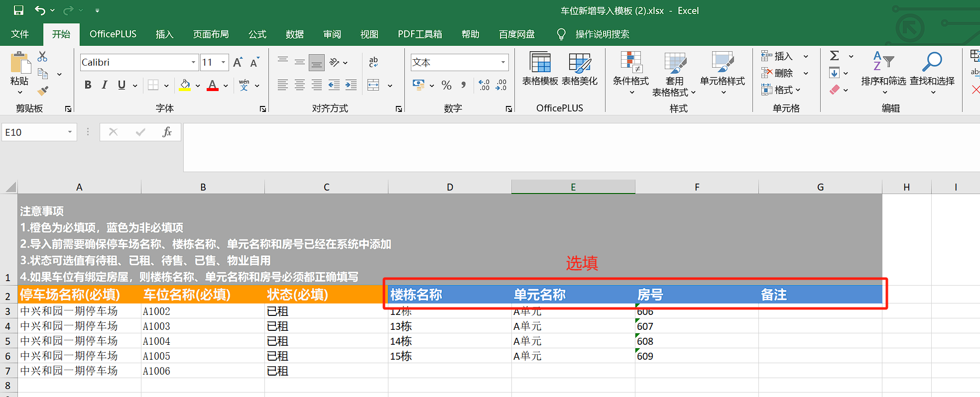Click the text orientation icon

(335, 62)
